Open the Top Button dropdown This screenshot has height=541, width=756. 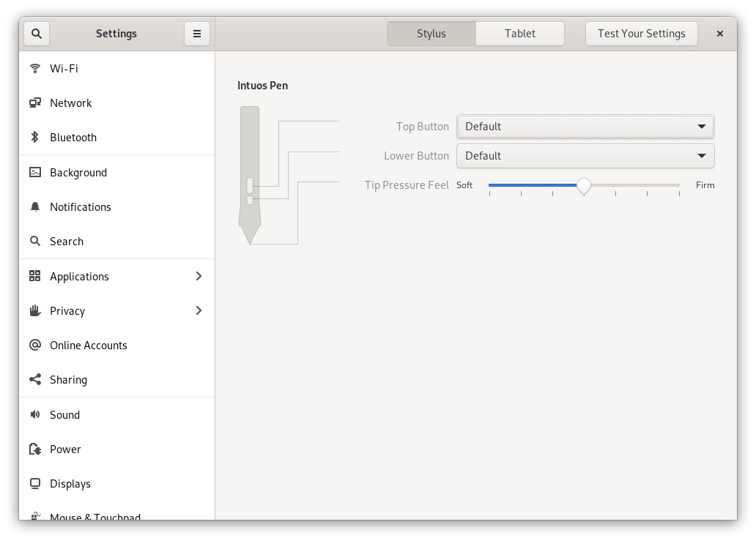(585, 127)
